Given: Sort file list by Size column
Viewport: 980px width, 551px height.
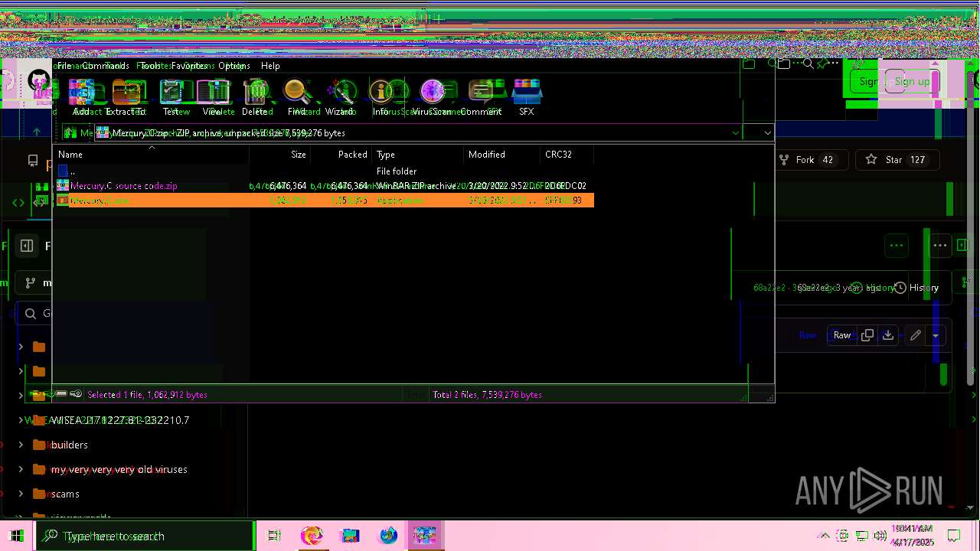Looking at the screenshot, I should coord(280,155).
